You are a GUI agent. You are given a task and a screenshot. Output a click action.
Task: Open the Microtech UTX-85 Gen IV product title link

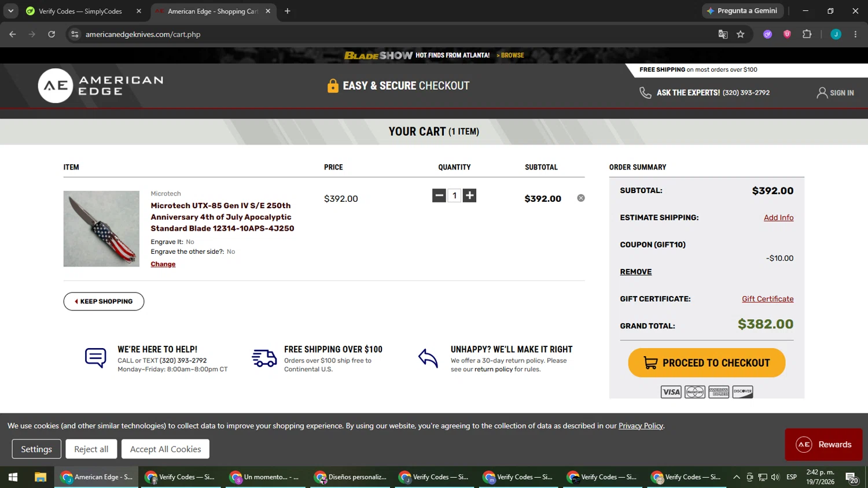coord(222,217)
